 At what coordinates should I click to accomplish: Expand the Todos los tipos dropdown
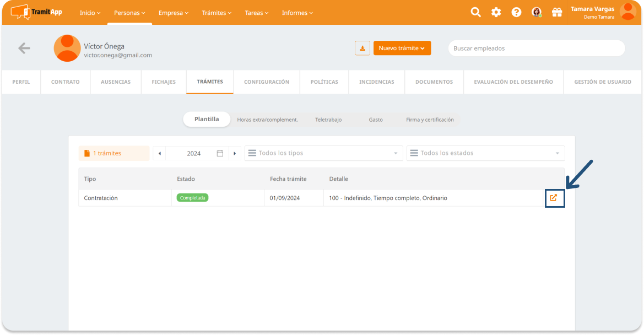[x=323, y=153]
